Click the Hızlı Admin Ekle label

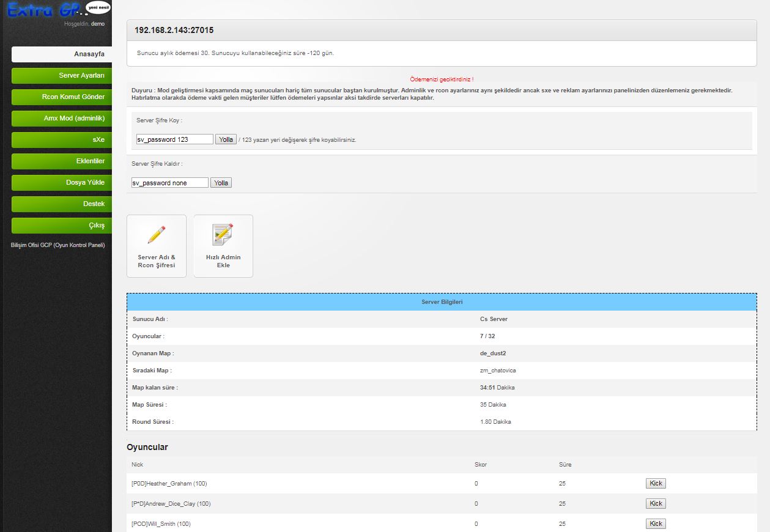point(223,261)
